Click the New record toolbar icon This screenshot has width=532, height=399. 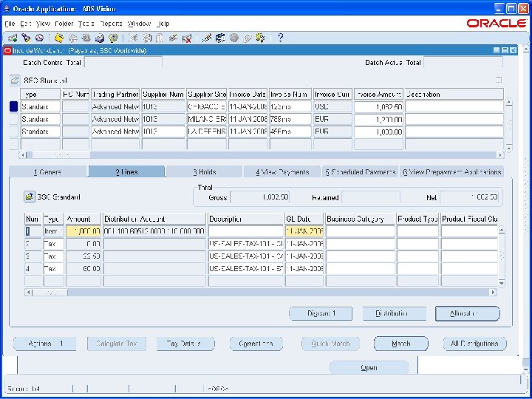[x=13, y=38]
